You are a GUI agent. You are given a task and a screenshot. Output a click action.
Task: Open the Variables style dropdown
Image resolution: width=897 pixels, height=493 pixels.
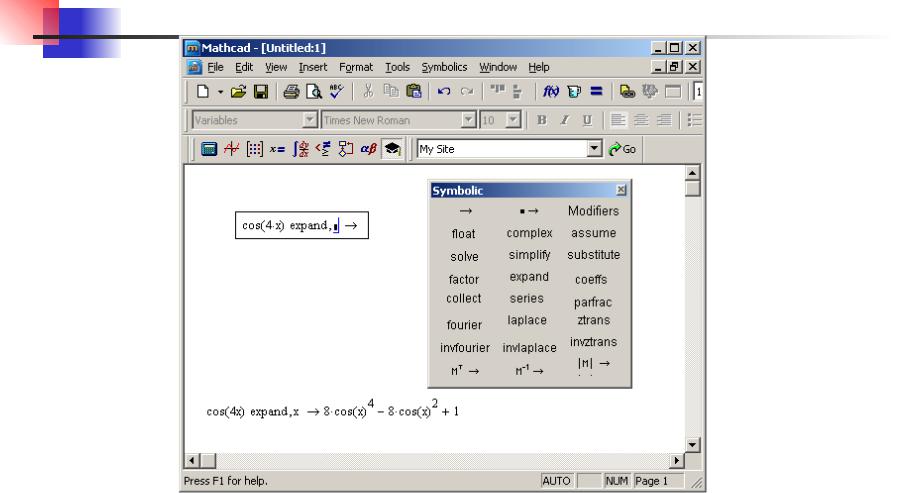309,120
